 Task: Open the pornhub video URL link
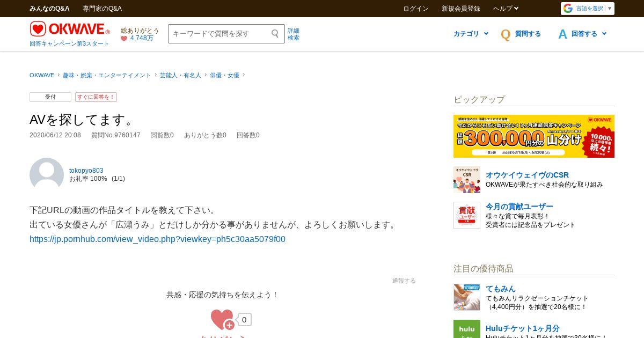click(x=157, y=239)
